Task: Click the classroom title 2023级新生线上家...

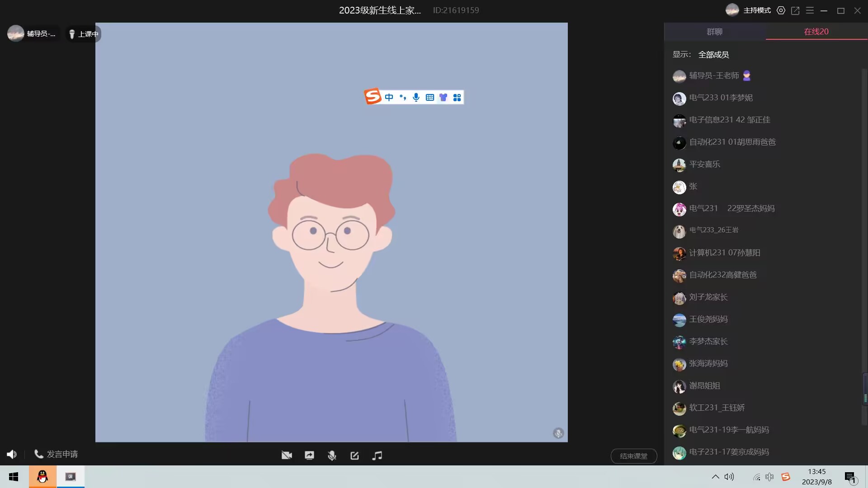Action: click(380, 10)
